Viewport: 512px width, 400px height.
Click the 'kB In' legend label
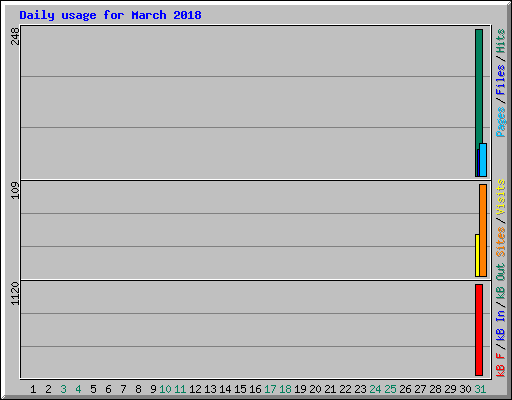[x=501, y=326]
